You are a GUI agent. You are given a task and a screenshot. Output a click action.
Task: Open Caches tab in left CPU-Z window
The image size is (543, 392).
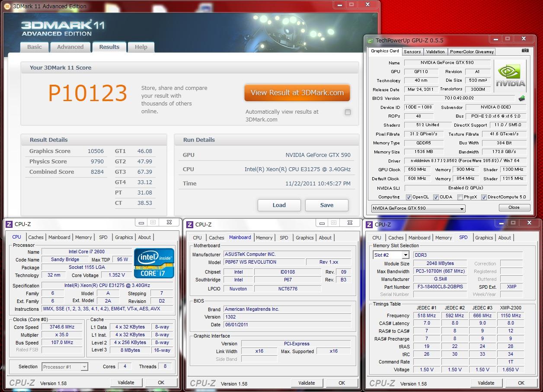pos(36,237)
